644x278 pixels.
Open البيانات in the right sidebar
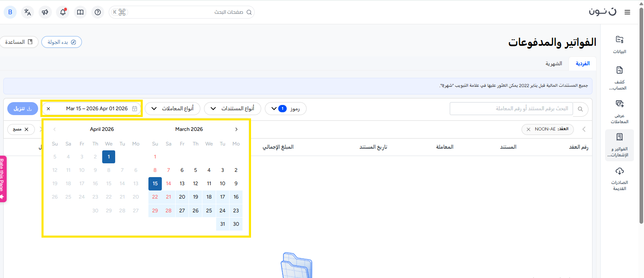click(x=619, y=45)
